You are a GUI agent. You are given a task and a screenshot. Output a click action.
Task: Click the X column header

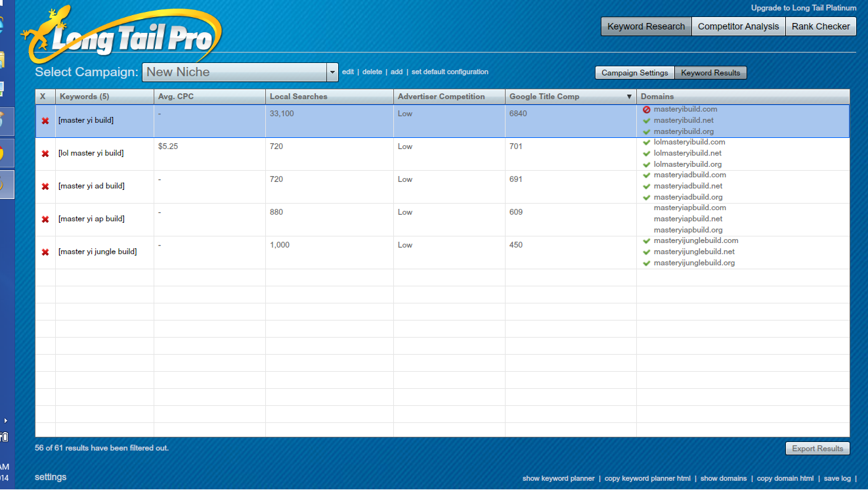pyautogui.click(x=45, y=97)
